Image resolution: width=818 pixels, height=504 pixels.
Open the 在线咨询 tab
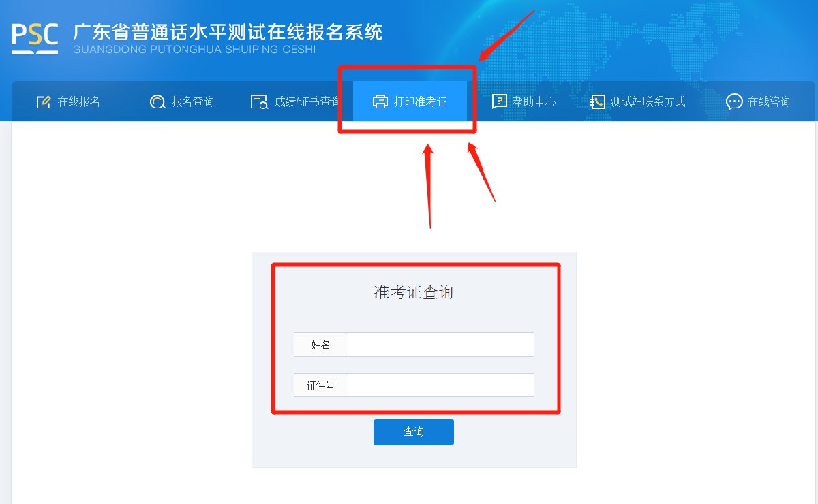758,101
